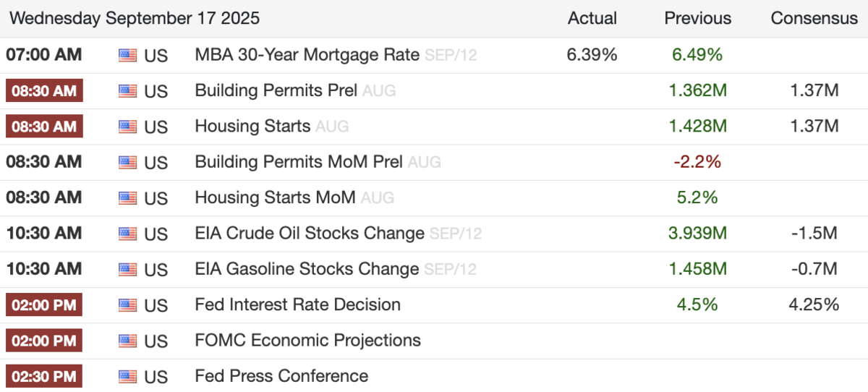Open the Building Permits Prel indicator
The width and height of the screenshot is (868, 392).
276,91
